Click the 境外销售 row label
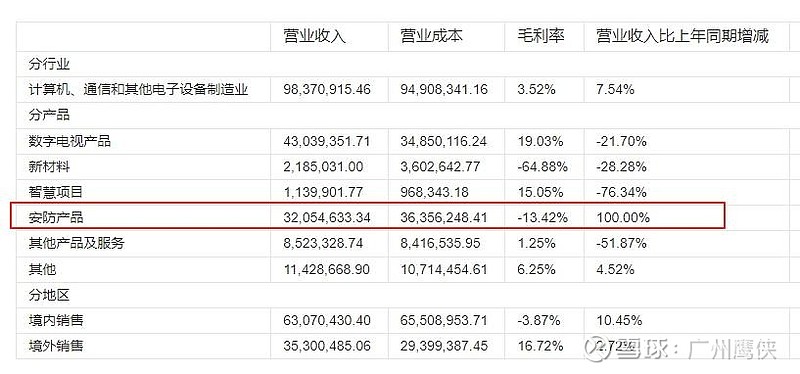This screenshot has width=800, height=374. coord(56,346)
